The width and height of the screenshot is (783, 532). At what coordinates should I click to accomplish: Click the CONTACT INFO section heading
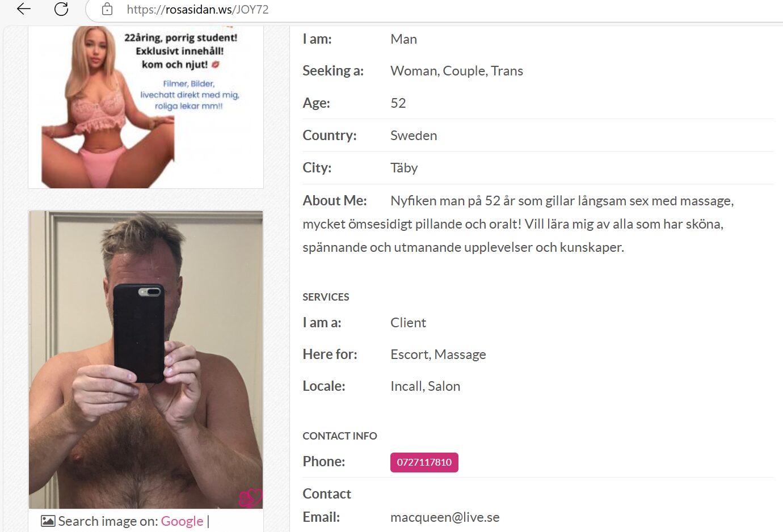coord(340,436)
